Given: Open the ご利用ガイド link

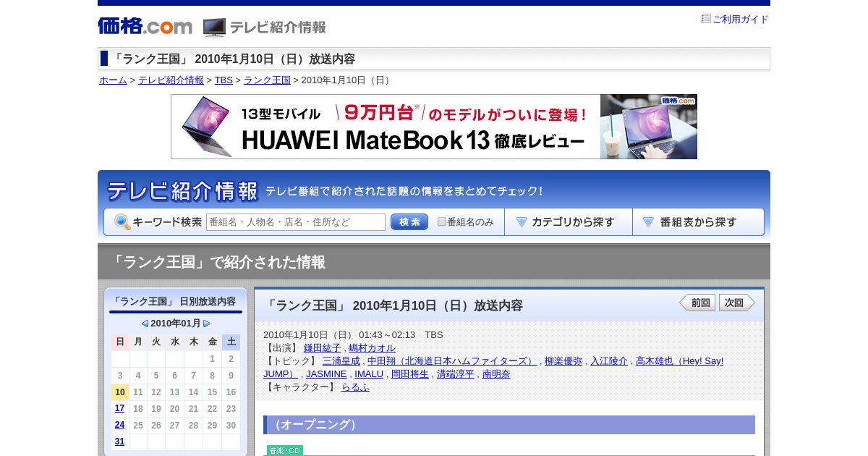Looking at the screenshot, I should pyautogui.click(x=741, y=20).
